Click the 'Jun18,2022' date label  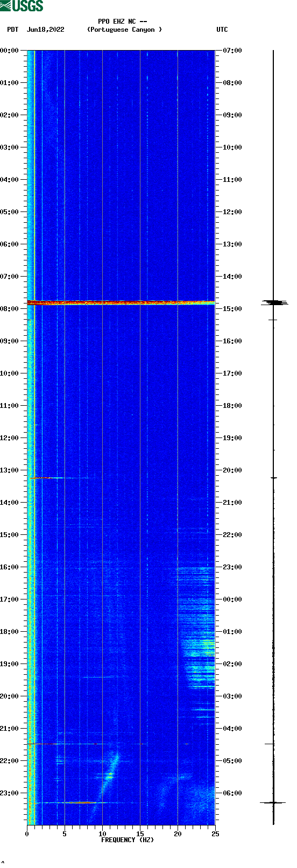pos(45,30)
